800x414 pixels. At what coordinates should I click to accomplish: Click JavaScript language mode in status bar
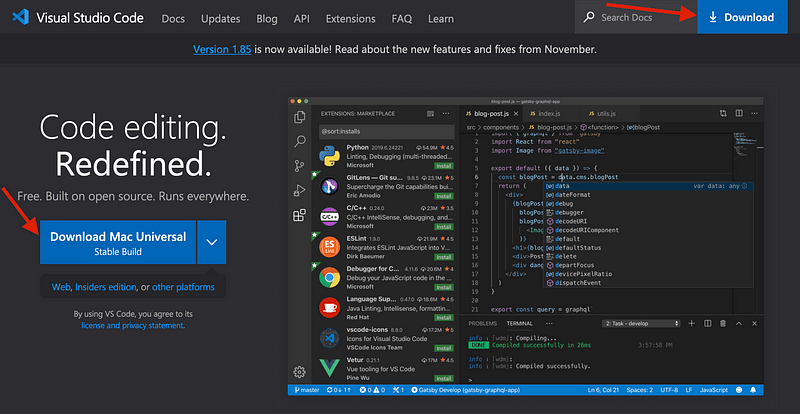[x=714, y=390]
